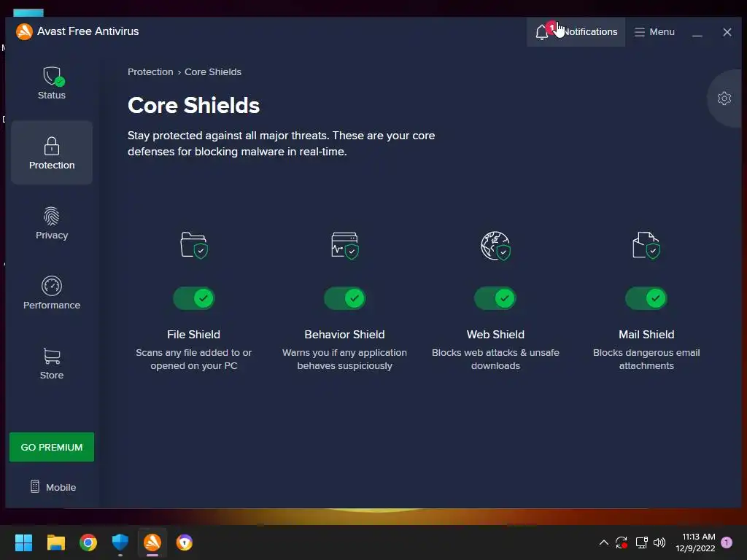The width and height of the screenshot is (747, 560).
Task: Click the notifications bell icon
Action: coord(542,32)
